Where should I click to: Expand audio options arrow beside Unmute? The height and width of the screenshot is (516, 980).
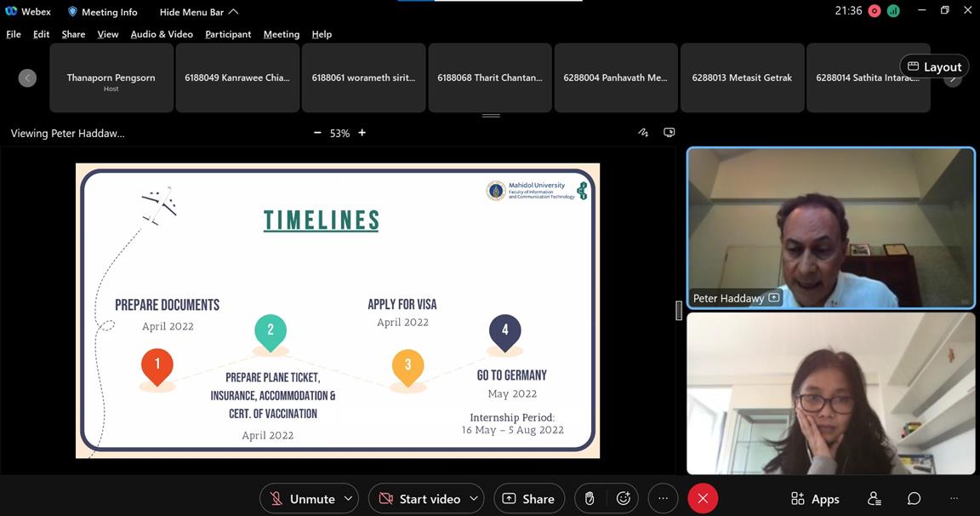[348, 499]
